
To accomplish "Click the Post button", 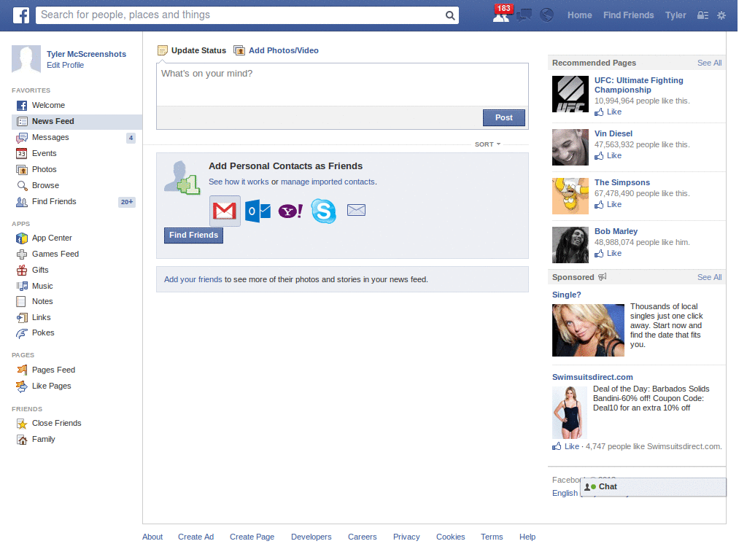I will coord(503,117).
